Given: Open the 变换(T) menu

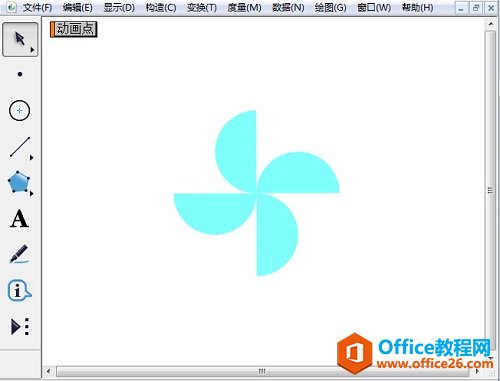Looking at the screenshot, I should pyautogui.click(x=202, y=7).
